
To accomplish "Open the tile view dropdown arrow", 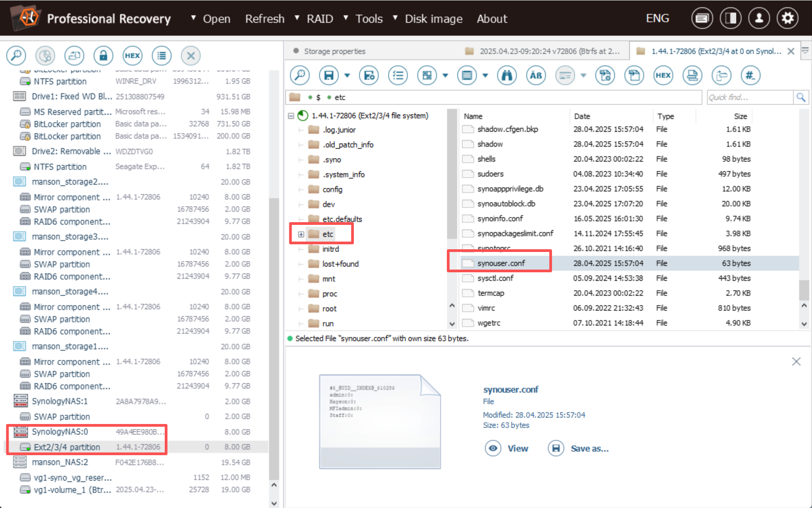I will (x=445, y=75).
